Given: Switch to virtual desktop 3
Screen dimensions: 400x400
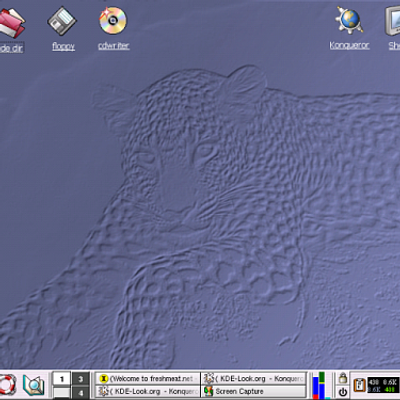Looking at the screenshot, I should pos(81,379).
